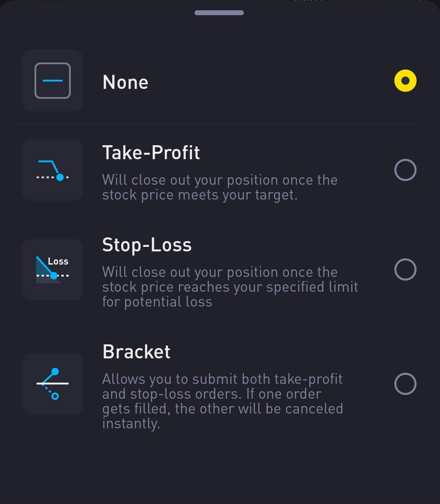
Task: Tap the Bracket description about canceled orders
Action: pyautogui.click(x=222, y=401)
